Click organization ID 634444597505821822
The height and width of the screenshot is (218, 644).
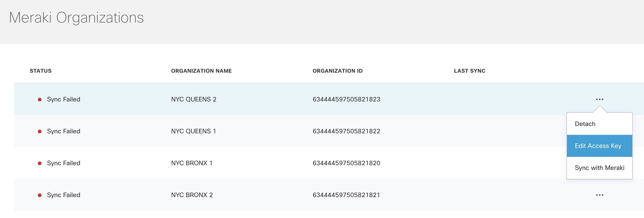click(346, 131)
